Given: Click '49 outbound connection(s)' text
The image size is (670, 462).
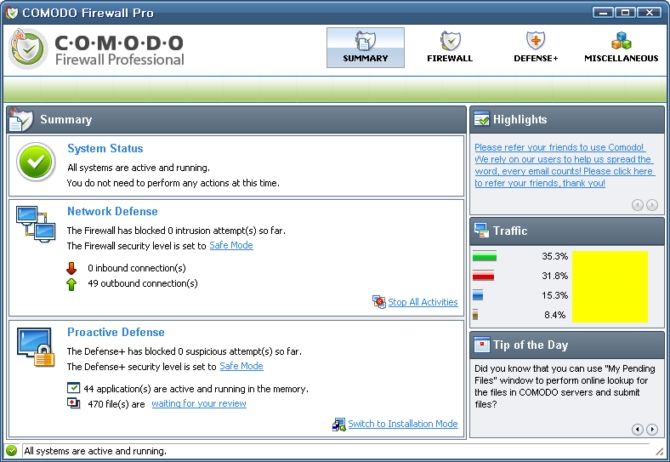Looking at the screenshot, I should click(143, 283).
